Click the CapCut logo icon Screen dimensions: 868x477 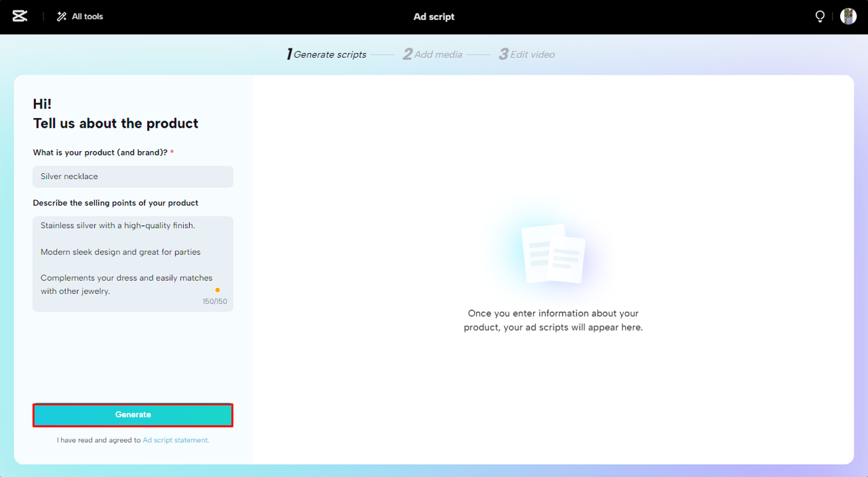(20, 16)
